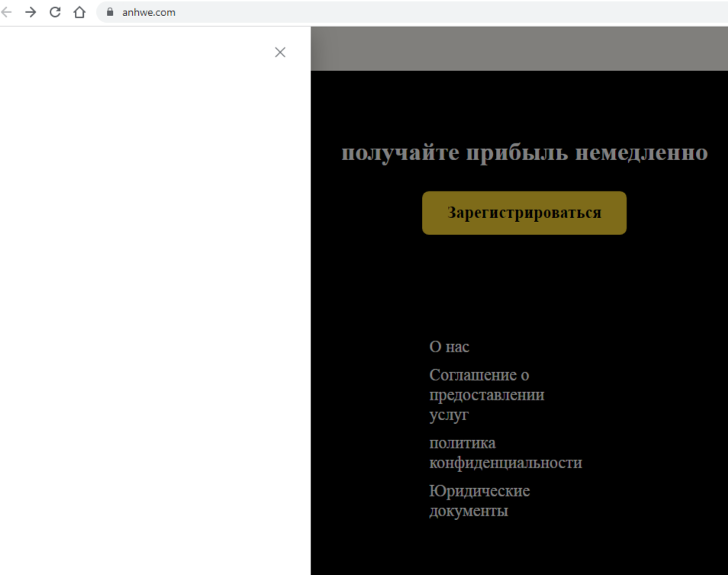View site security via the lock icon
This screenshot has width=728, height=575.
pyautogui.click(x=110, y=12)
